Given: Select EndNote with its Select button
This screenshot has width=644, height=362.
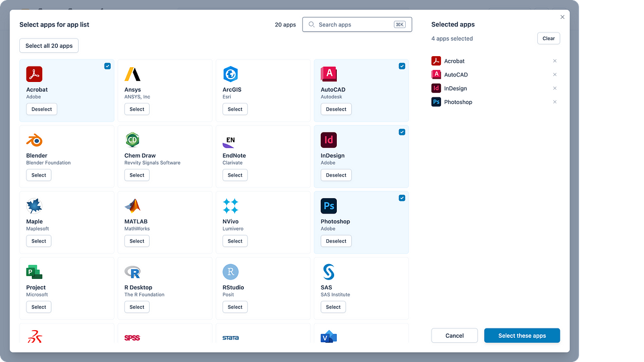Looking at the screenshot, I should tap(235, 175).
